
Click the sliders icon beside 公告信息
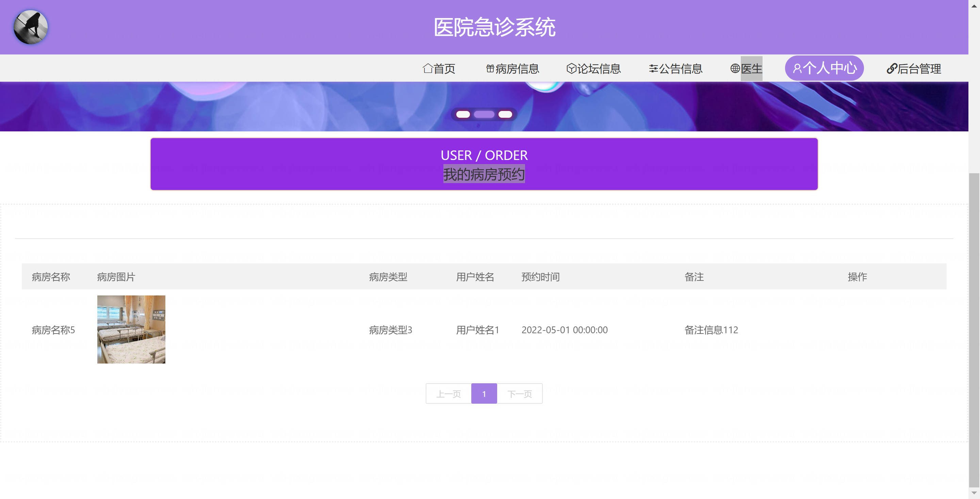pyautogui.click(x=653, y=68)
